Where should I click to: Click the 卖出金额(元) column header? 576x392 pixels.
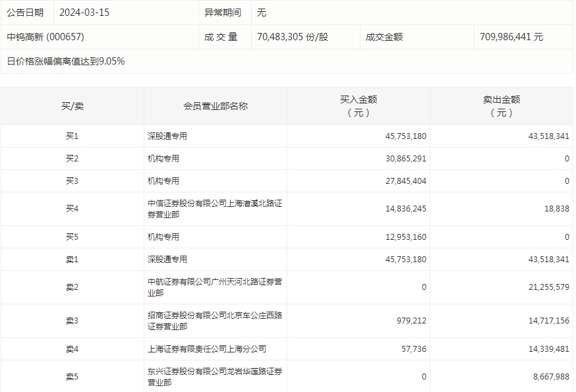502,106
